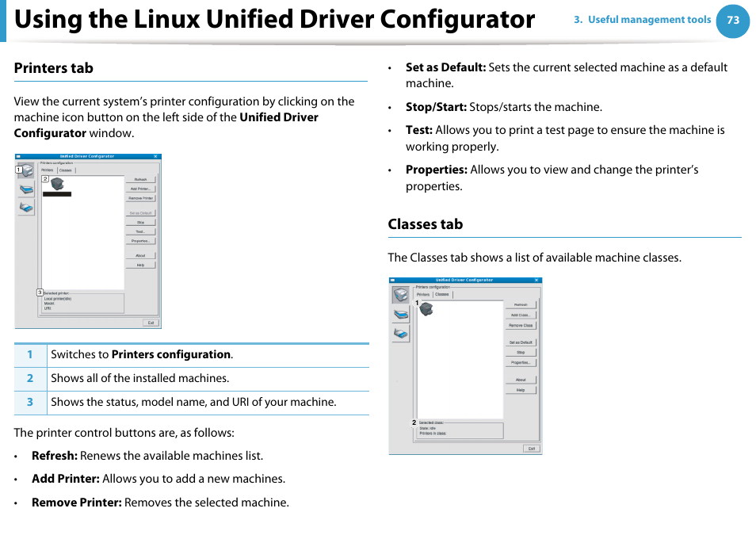Open the printer Properties dialog

(140, 241)
